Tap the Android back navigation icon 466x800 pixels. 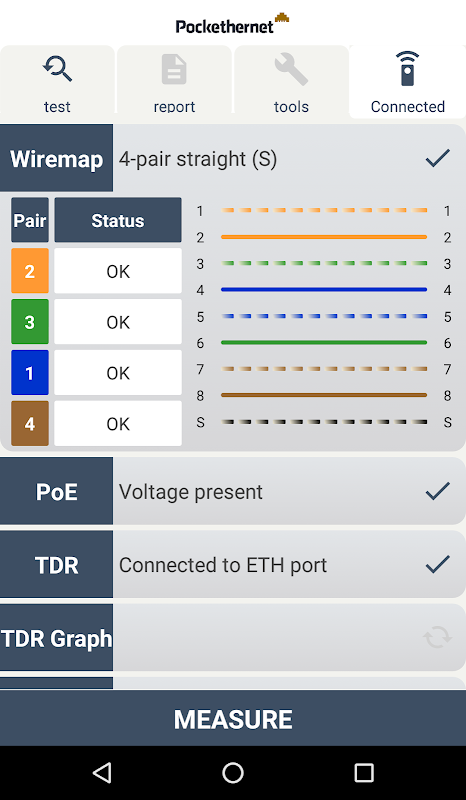(103, 773)
